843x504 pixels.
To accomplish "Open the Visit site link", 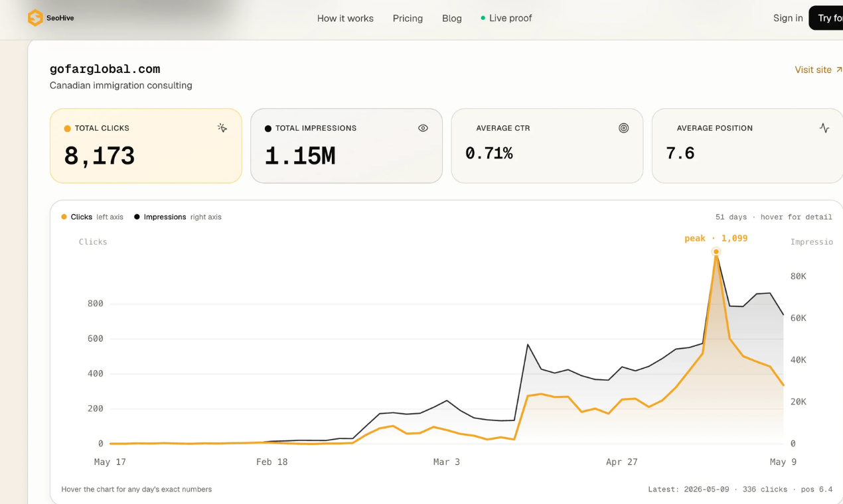I will [x=818, y=70].
